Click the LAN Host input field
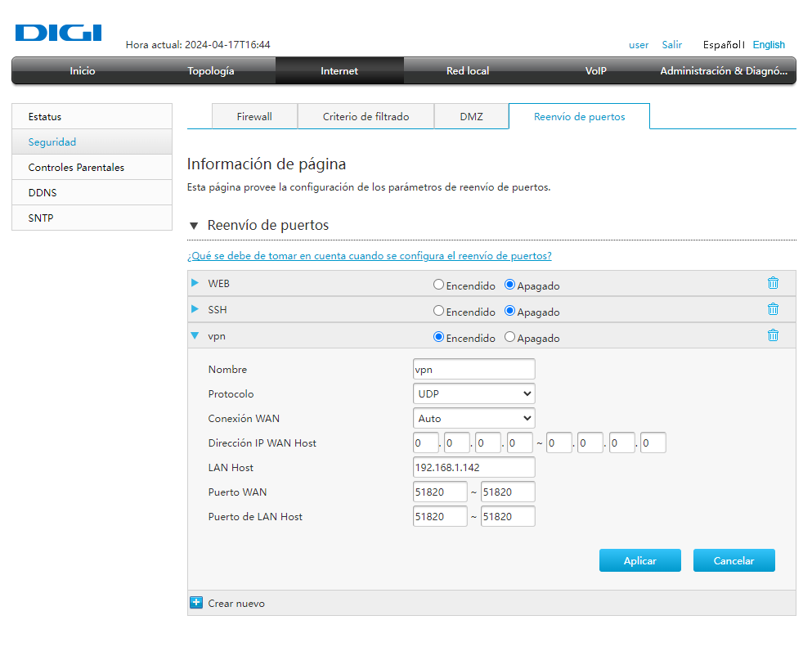 [x=474, y=467]
